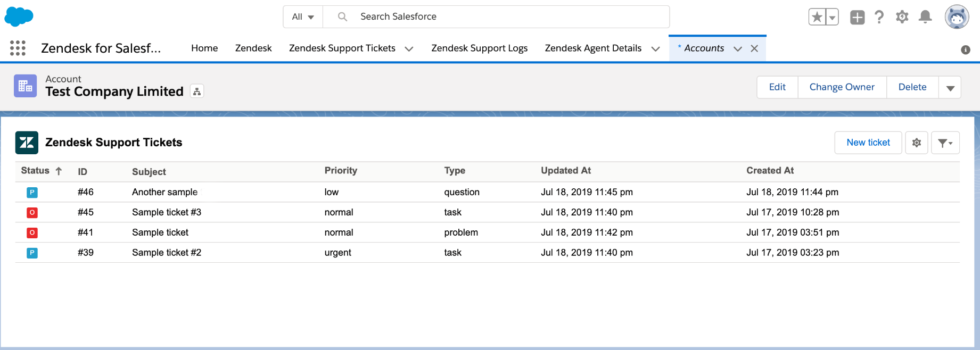View notifications bell icon
Screen dimensions: 980x350
pos(925,17)
